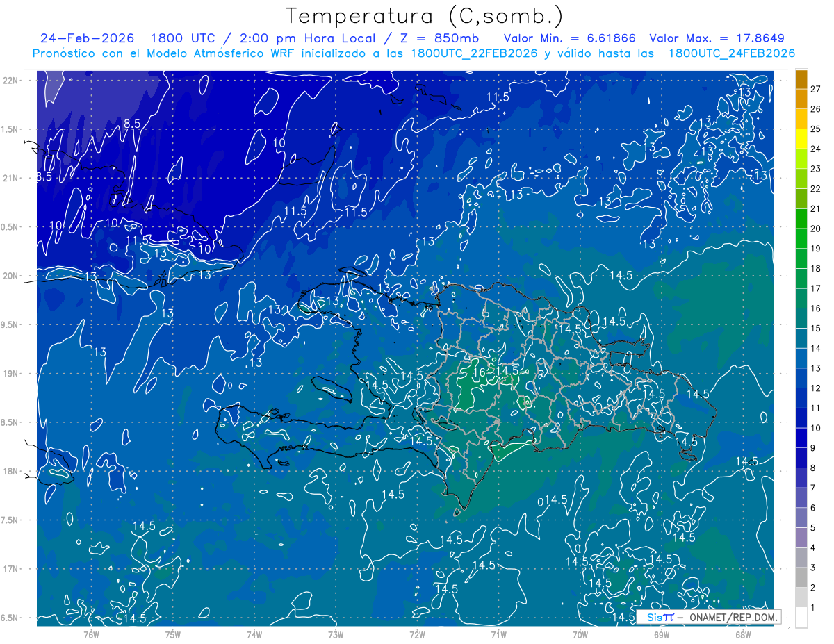This screenshot has height=644, width=834.
Task: Click the title 'Temperatura (C,somb.)'
Action: [424, 16]
